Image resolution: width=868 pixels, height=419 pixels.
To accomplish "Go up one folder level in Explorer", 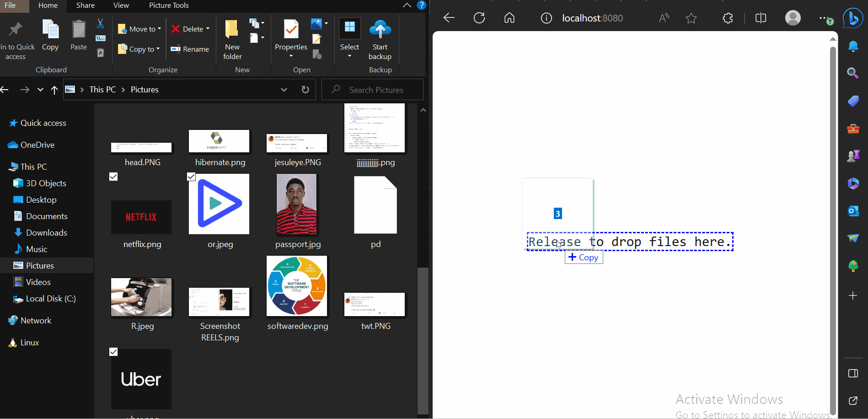I will tap(54, 90).
